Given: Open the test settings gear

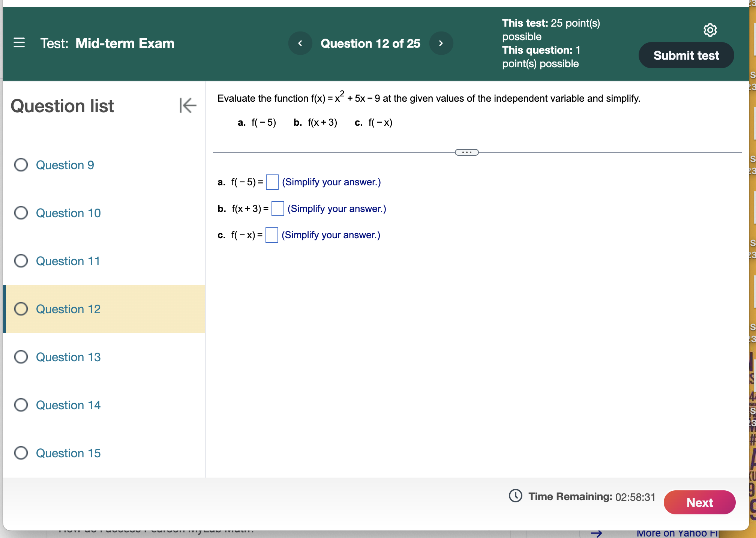Looking at the screenshot, I should point(710,30).
